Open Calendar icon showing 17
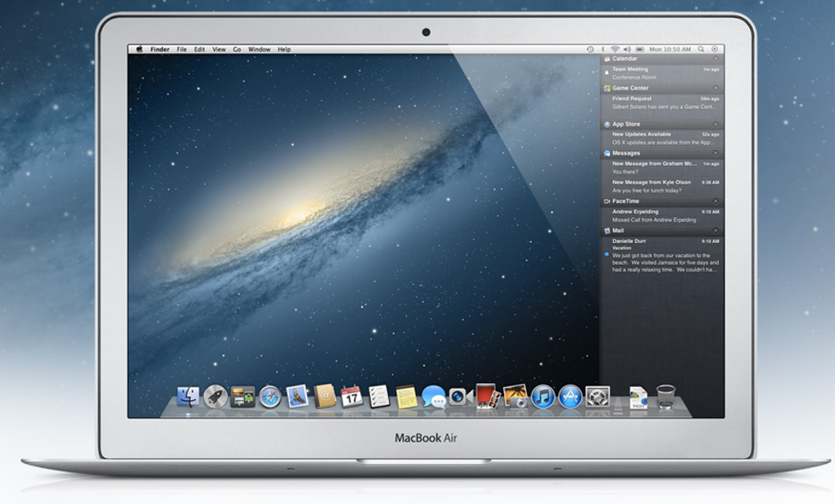Viewport: 835px width, 504px height. click(x=351, y=397)
